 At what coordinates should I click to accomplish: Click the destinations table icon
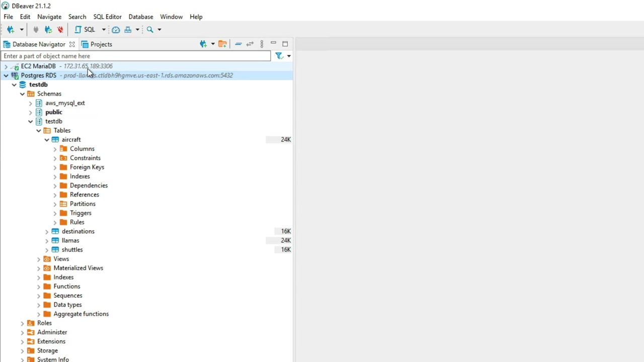[55, 231]
